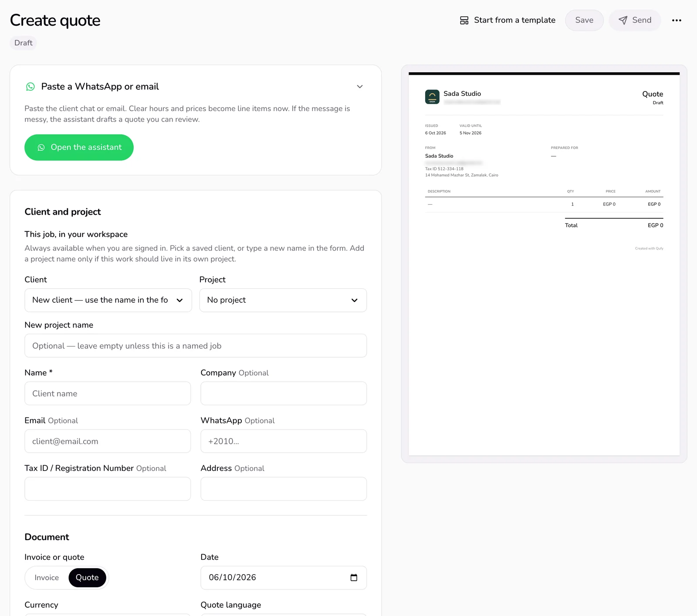The image size is (697, 616).
Task: Click the Zamalek, Cairo address in preview
Action: 462,175
